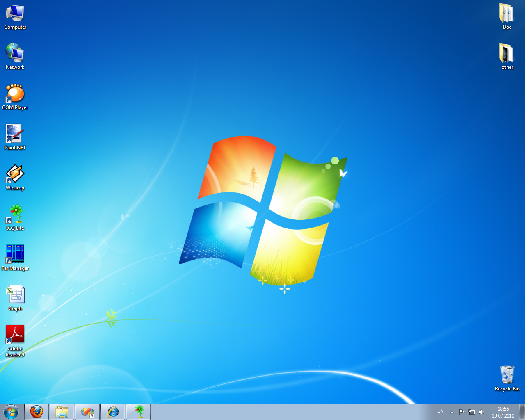Open Windows Explorer from the taskbar

(62, 412)
